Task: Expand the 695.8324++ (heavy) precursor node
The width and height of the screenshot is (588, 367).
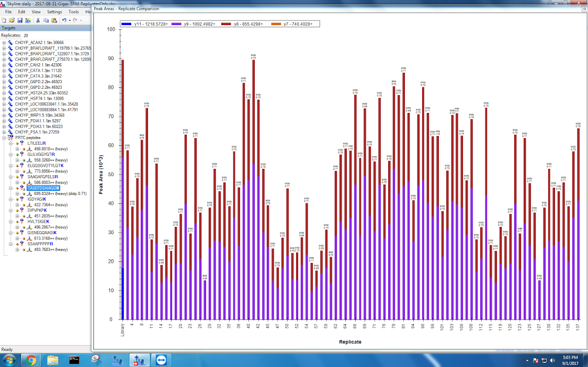Action: point(17,193)
